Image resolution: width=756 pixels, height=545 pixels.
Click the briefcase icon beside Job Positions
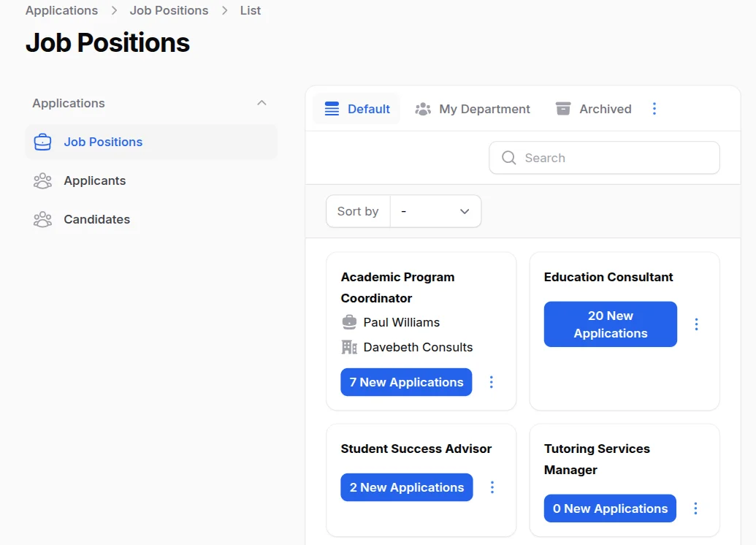(x=42, y=142)
